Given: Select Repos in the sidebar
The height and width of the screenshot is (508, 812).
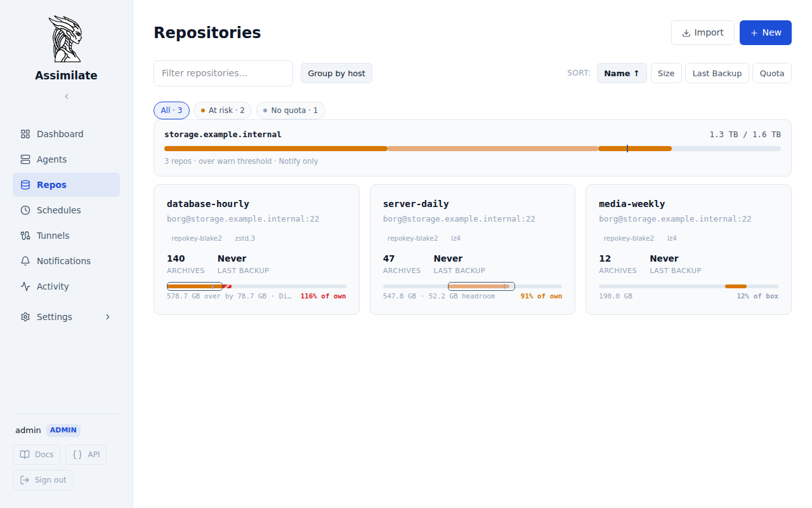Looking at the screenshot, I should click(66, 185).
